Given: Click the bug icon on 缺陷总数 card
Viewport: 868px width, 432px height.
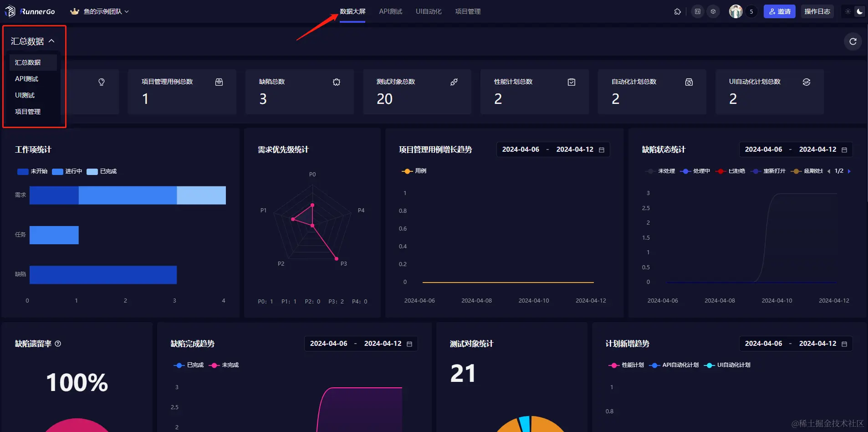Looking at the screenshot, I should tap(337, 82).
